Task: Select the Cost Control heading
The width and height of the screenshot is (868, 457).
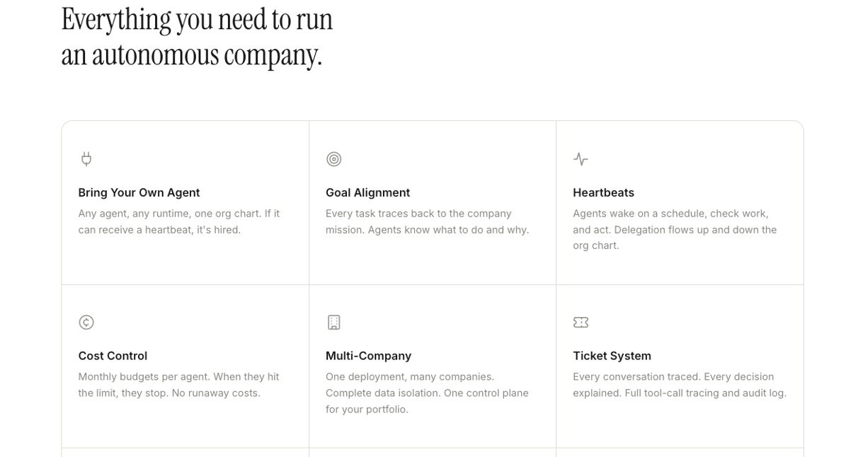Action: 113,356
